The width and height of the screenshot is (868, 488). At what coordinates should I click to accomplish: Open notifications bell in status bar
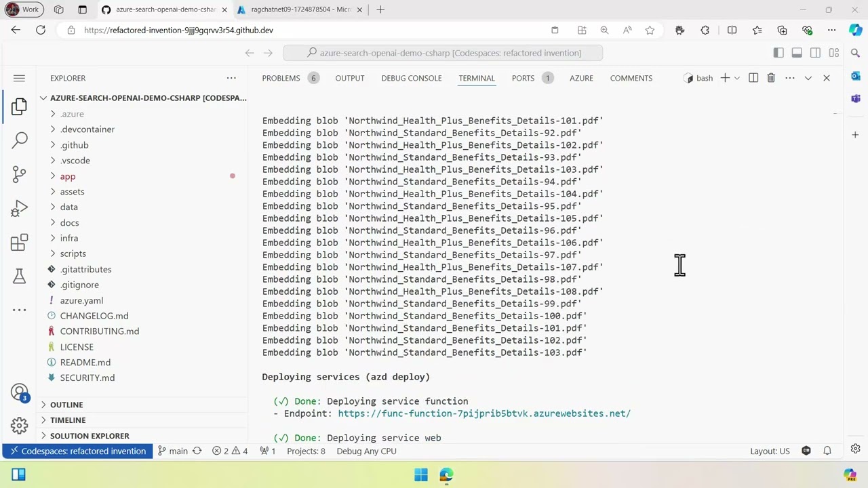coord(827,451)
